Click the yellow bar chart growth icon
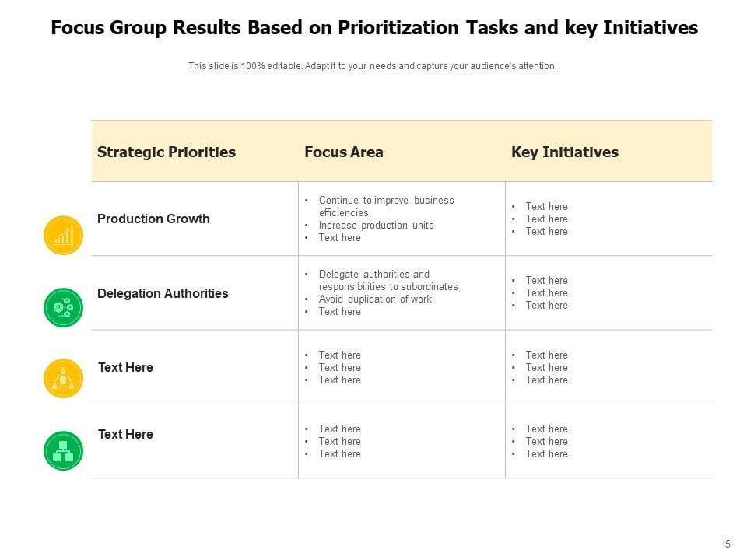Viewport: 747px width, 560px height. pyautogui.click(x=63, y=235)
